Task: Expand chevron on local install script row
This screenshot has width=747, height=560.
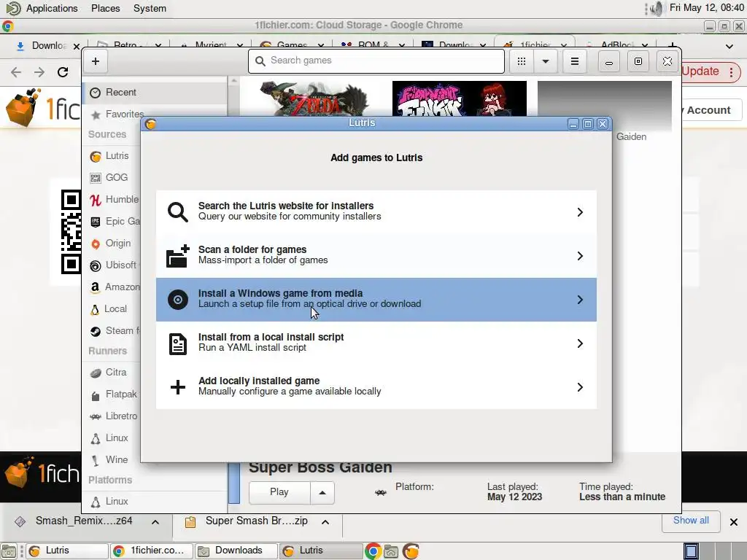Action: [x=580, y=343]
